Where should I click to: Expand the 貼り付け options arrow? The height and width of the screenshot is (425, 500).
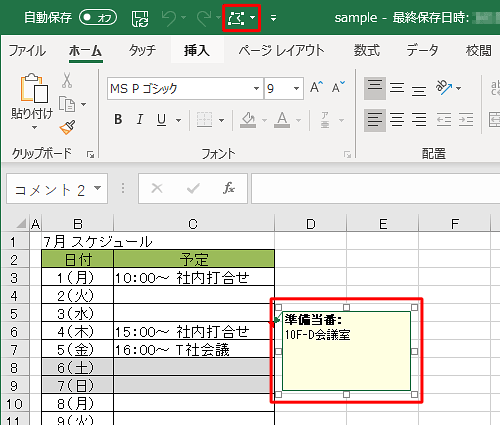click(34, 127)
